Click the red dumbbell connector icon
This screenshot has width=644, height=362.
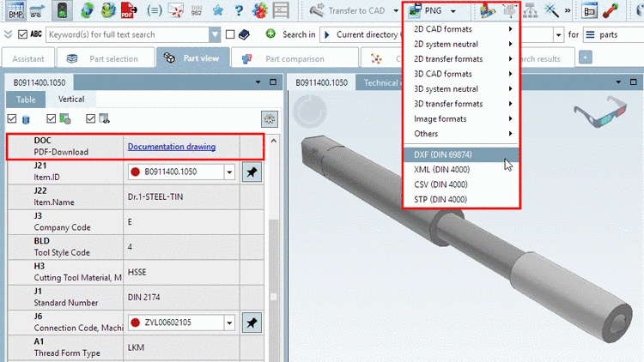[611, 10]
